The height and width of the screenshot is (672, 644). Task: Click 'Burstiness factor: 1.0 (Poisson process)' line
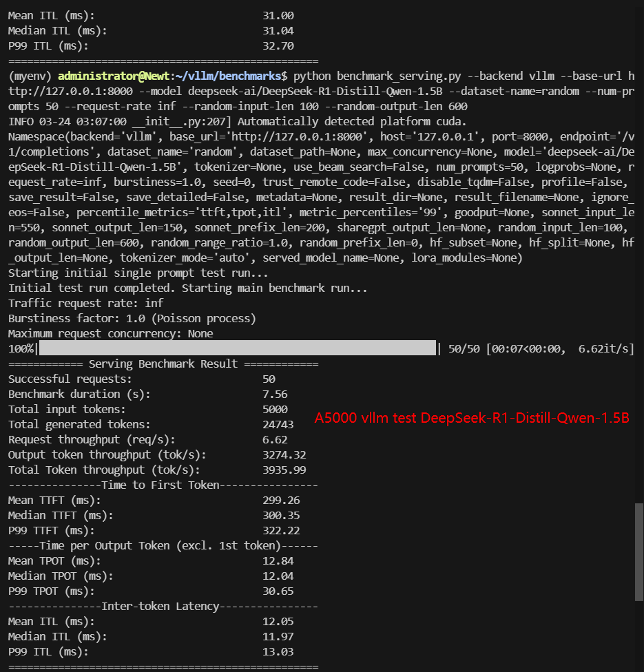[x=132, y=318]
